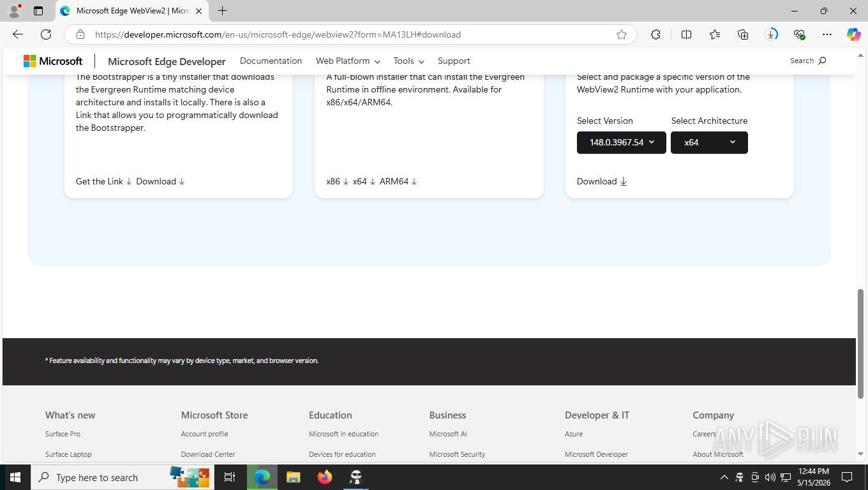Refresh the current page

[x=46, y=34]
